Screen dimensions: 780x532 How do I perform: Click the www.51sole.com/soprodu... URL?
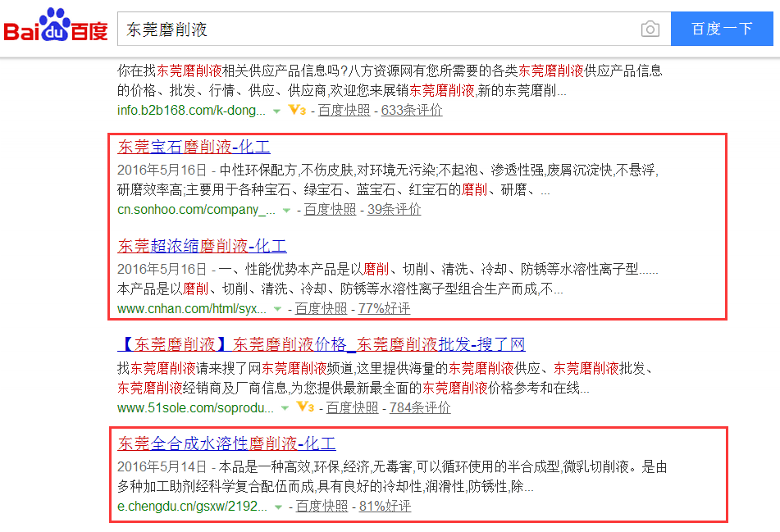click(x=195, y=407)
